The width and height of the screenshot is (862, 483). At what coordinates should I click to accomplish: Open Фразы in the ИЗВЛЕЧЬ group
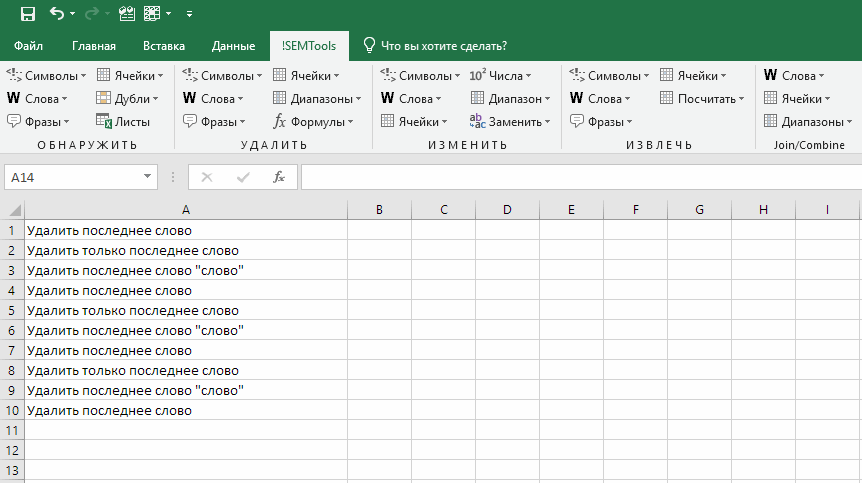coord(601,122)
